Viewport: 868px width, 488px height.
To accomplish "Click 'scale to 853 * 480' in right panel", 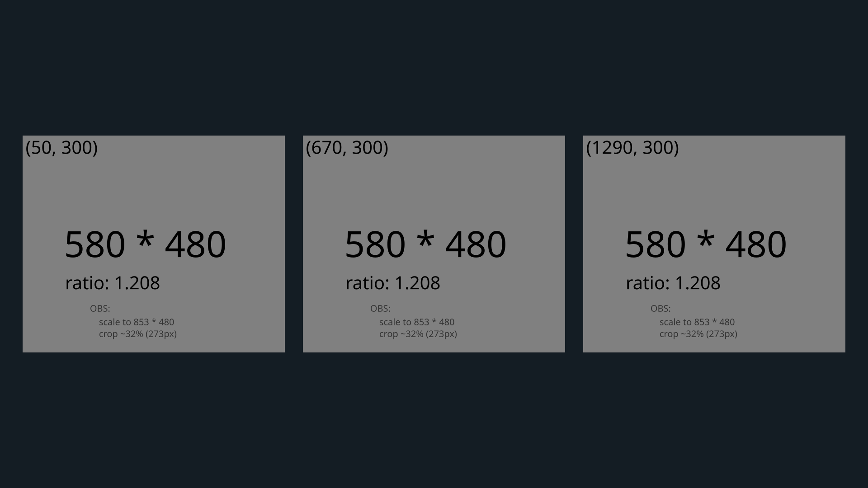I will (697, 322).
